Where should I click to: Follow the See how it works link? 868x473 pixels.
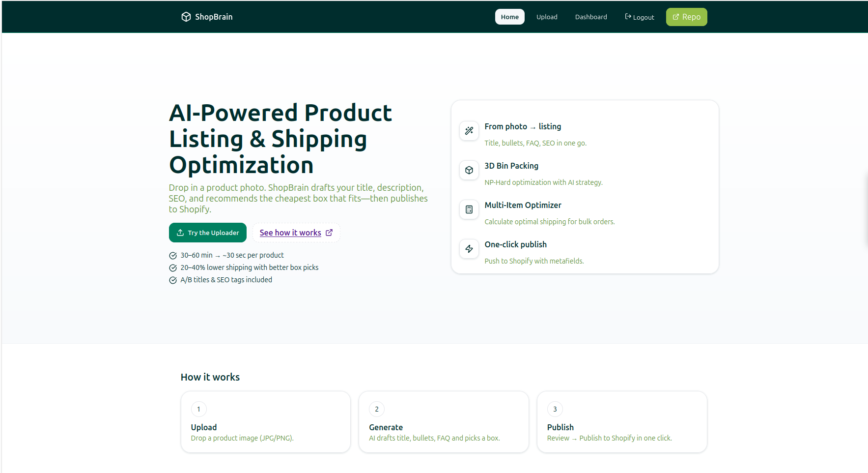(296, 233)
